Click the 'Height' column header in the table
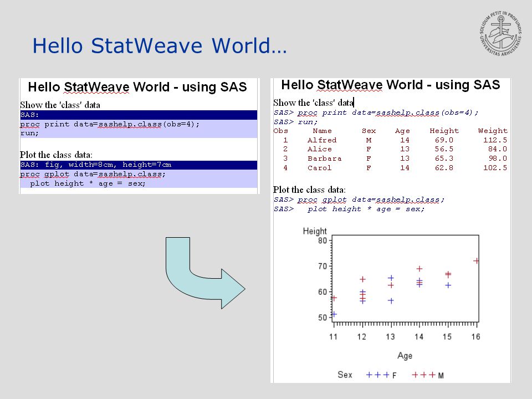The height and width of the screenshot is (399, 532). 444,131
